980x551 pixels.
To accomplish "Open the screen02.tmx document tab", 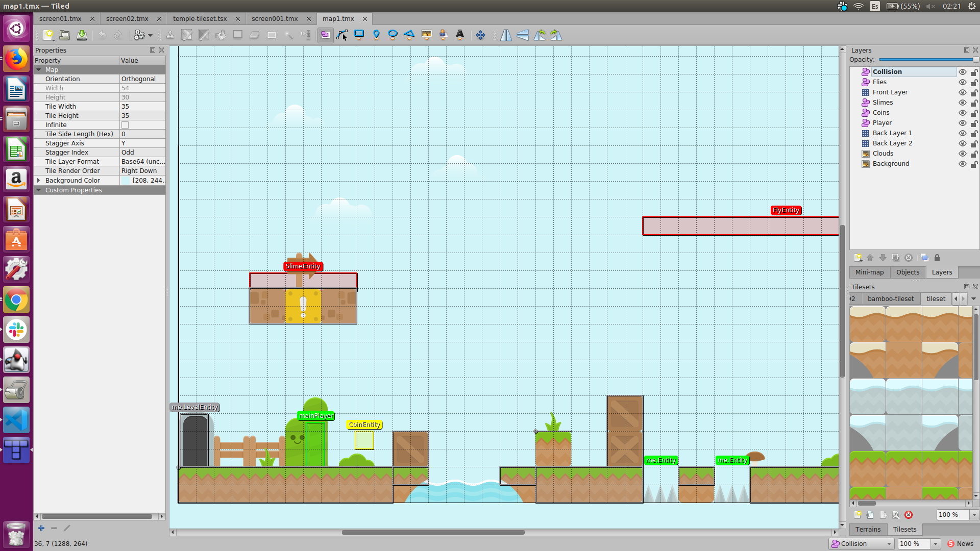I will pyautogui.click(x=127, y=18).
